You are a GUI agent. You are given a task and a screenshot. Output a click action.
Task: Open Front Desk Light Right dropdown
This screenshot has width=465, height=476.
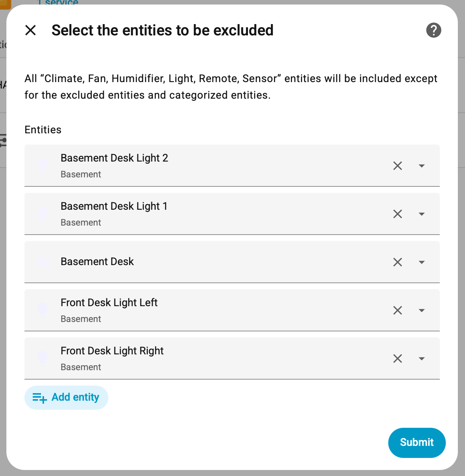tap(422, 359)
